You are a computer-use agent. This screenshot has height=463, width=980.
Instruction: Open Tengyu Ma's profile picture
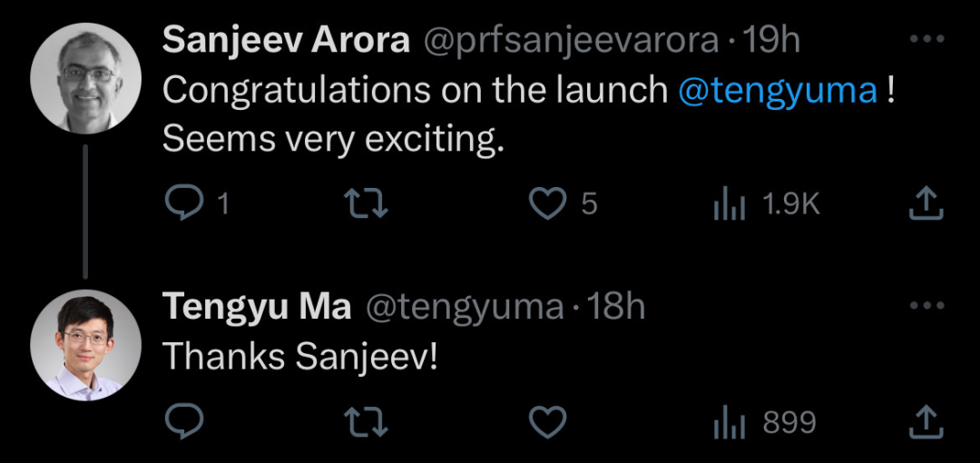pyautogui.click(x=85, y=345)
